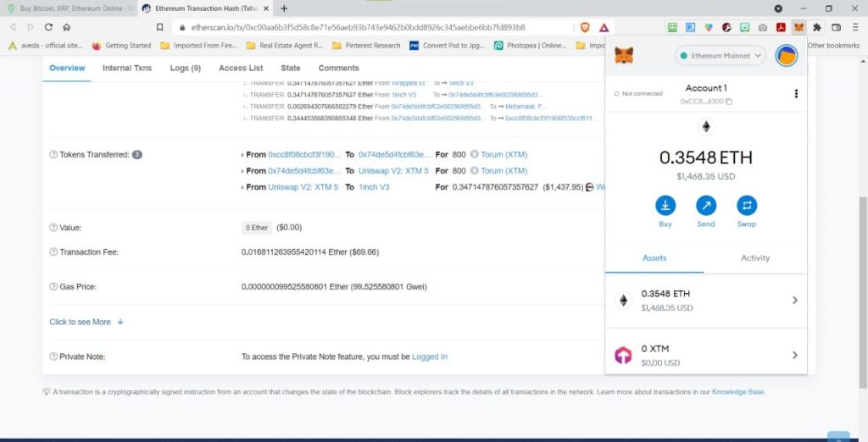Expand Click to see More
The height and width of the screenshot is (442, 868).
86,322
